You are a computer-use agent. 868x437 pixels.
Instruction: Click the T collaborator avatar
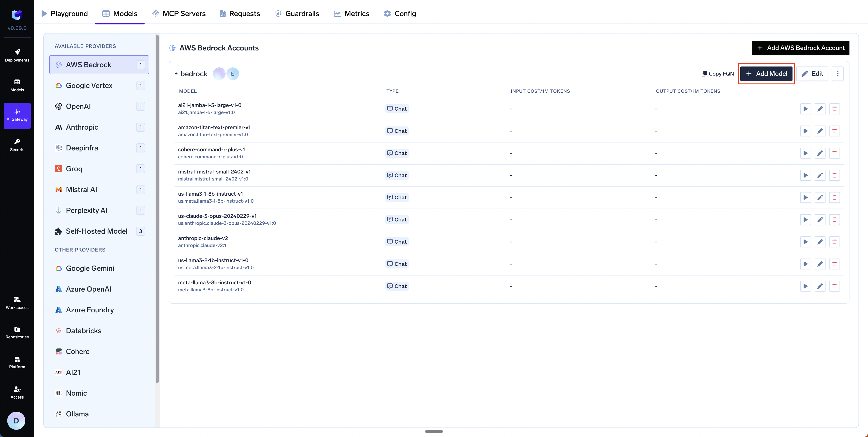pos(219,74)
